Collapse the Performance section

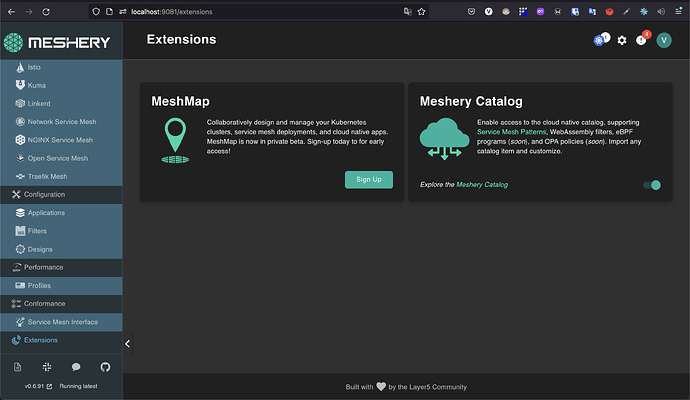[61, 268]
